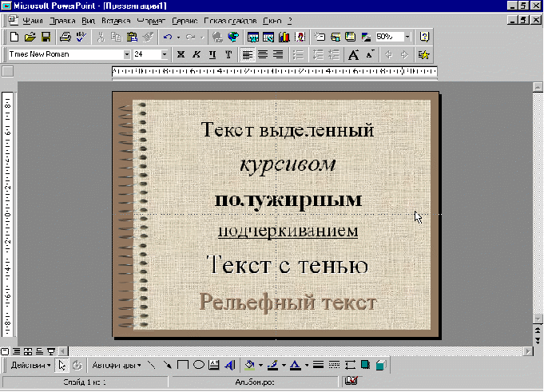Open the Правка menu
Image resolution: width=544 pixels, height=392 pixels.
pos(62,21)
